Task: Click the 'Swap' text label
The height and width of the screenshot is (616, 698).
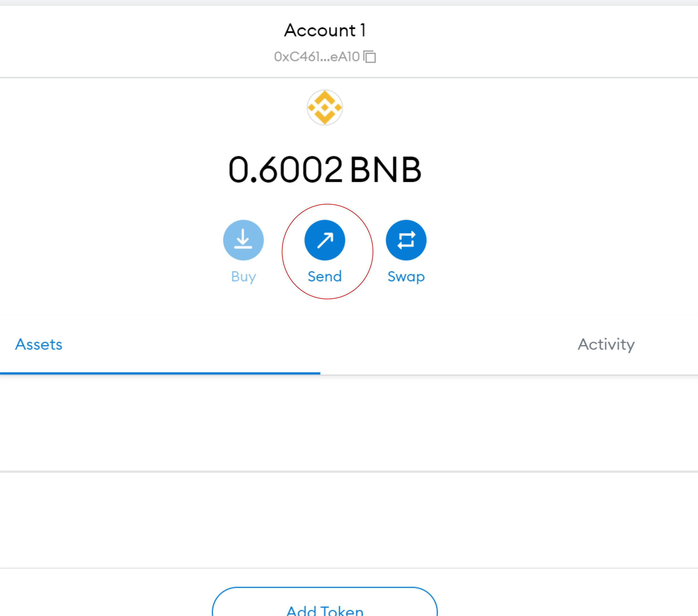Action: click(406, 276)
